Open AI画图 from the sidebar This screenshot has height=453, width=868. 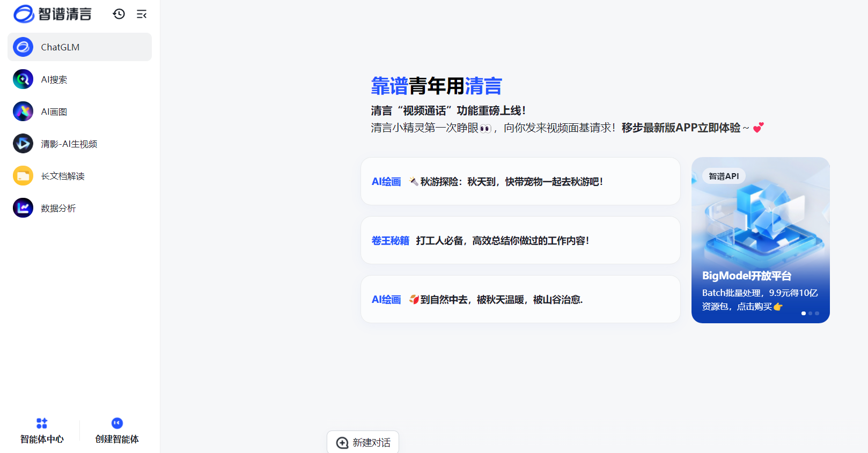[x=79, y=112]
